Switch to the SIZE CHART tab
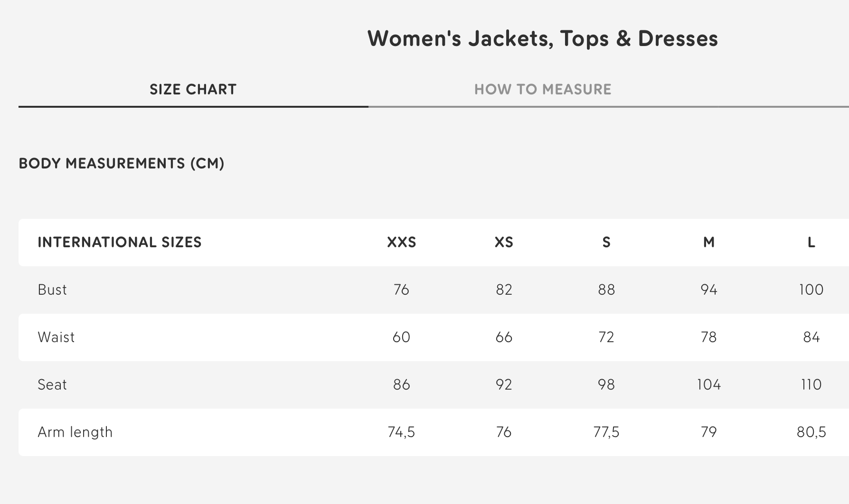The height and width of the screenshot is (504, 849). point(193,89)
